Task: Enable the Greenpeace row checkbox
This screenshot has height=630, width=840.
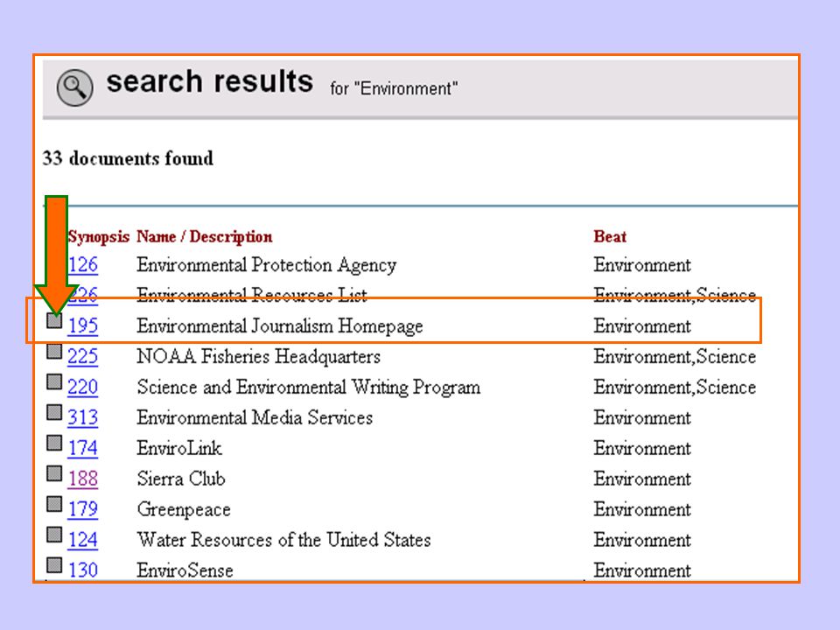Action: click(x=54, y=504)
